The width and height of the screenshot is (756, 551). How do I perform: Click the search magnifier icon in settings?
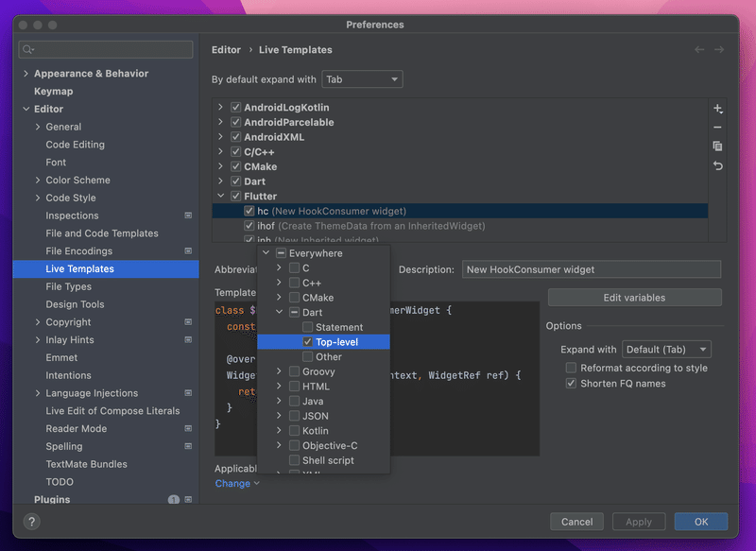point(28,50)
